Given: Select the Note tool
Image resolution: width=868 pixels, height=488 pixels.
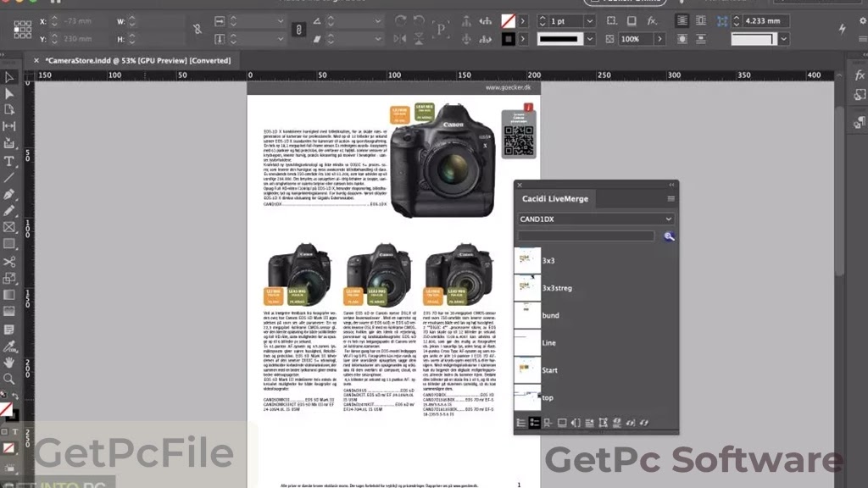Looking at the screenshot, I should click(x=8, y=330).
